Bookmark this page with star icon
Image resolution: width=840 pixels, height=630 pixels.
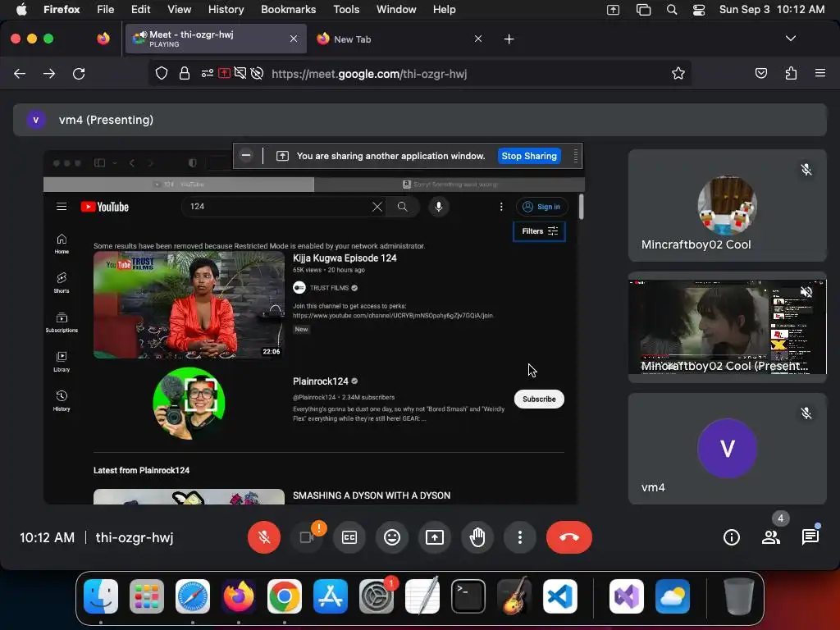point(678,73)
